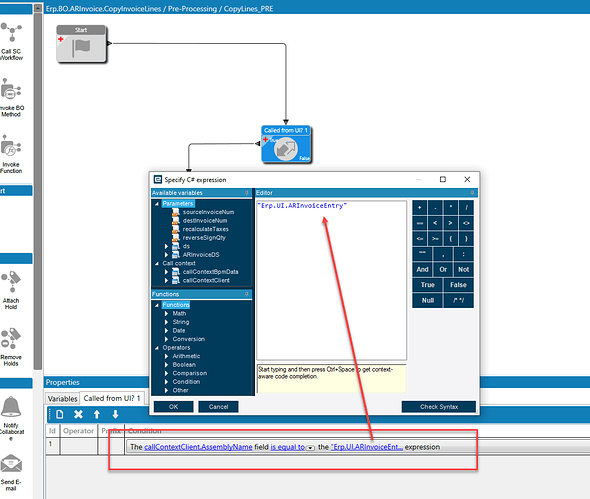Insert the Not keyword
590x499 pixels.
click(x=464, y=269)
